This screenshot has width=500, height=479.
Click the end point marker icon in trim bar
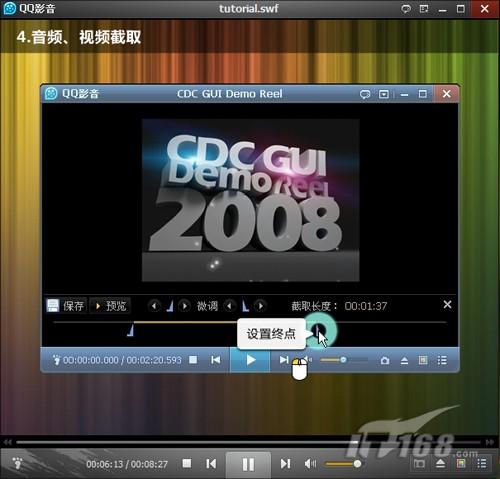point(245,306)
